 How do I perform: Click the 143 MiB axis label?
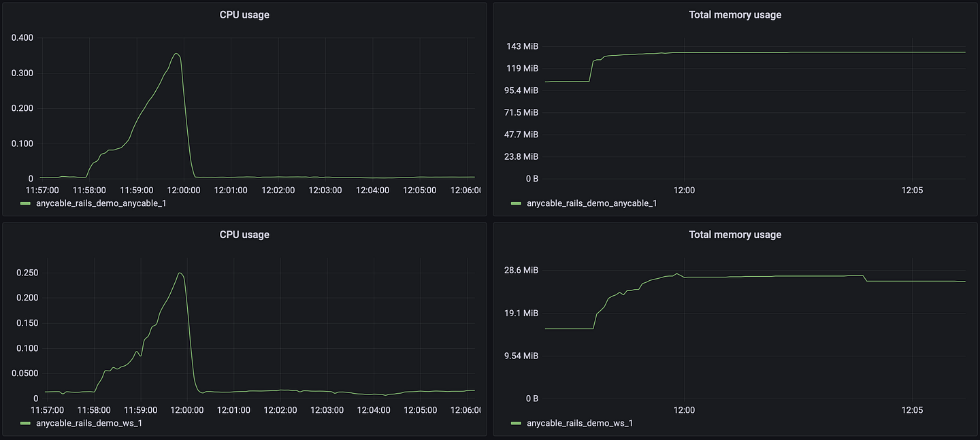pyautogui.click(x=523, y=46)
